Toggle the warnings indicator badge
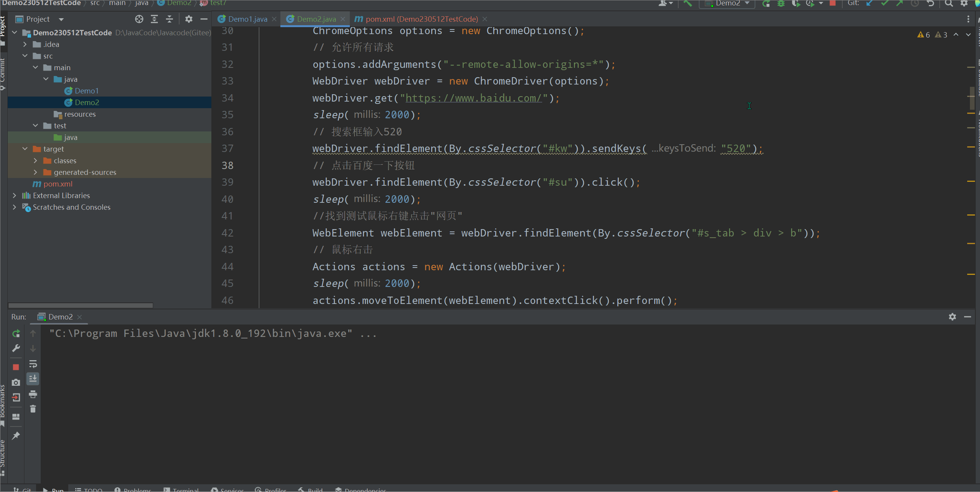 point(923,34)
